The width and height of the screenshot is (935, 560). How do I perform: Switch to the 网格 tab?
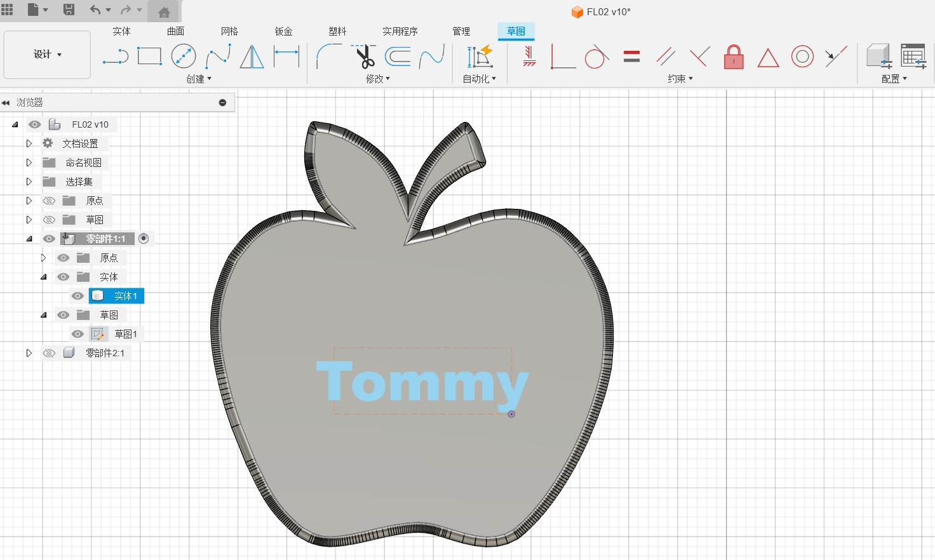pyautogui.click(x=230, y=31)
